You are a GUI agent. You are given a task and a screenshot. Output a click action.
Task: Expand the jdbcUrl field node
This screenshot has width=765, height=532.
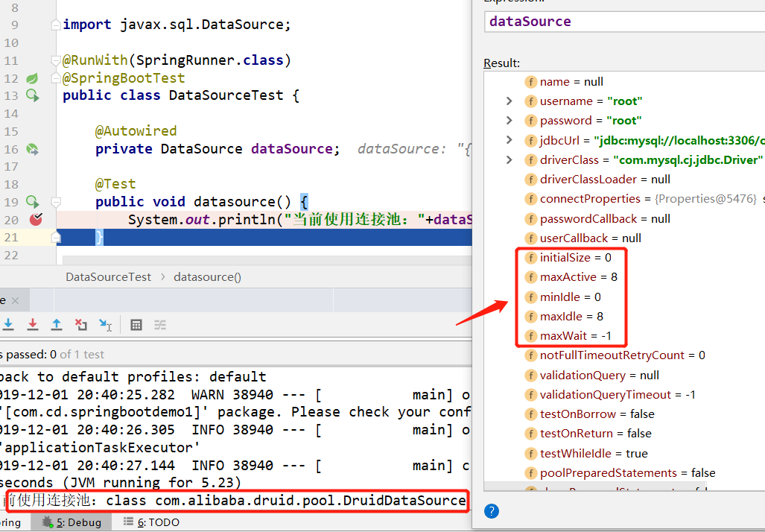(510, 140)
